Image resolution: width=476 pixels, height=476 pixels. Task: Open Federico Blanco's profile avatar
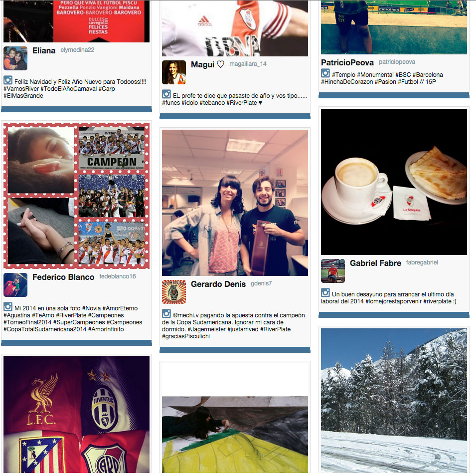15,285
